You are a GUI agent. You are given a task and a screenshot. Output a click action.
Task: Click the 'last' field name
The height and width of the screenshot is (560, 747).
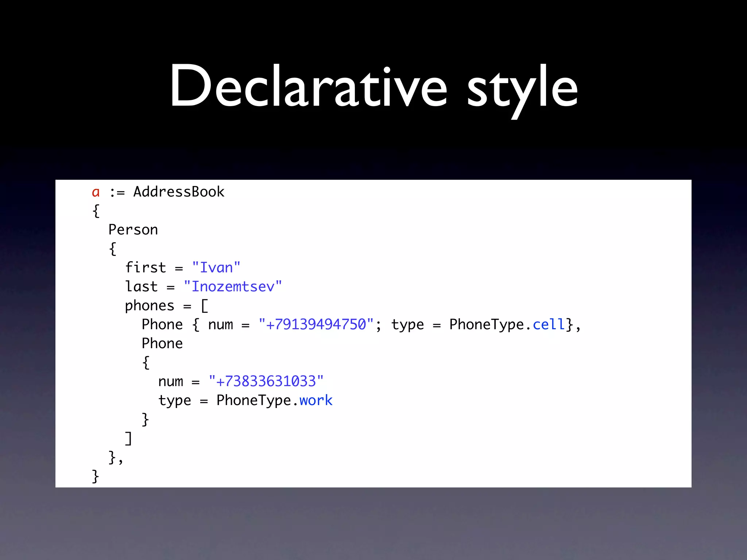tap(142, 287)
